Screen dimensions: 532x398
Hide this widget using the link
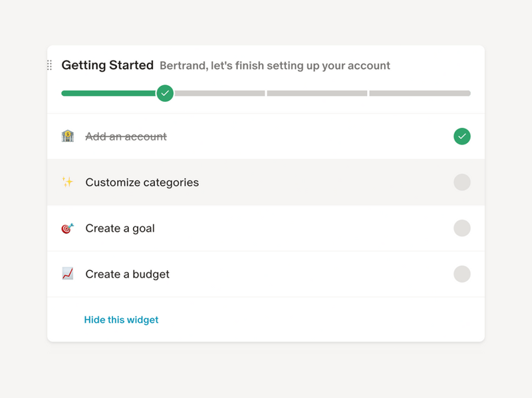[x=121, y=319]
